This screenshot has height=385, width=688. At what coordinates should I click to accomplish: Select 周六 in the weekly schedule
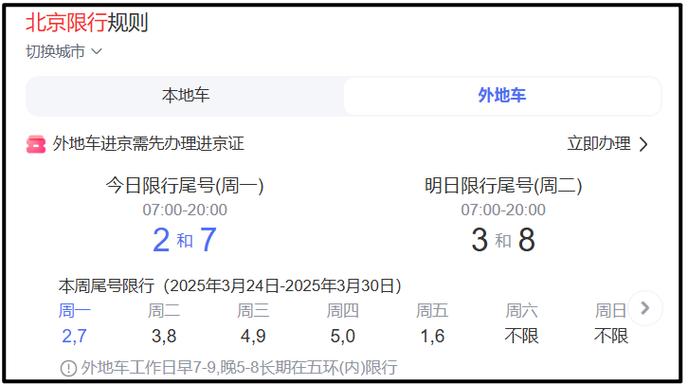pyautogui.click(x=521, y=311)
